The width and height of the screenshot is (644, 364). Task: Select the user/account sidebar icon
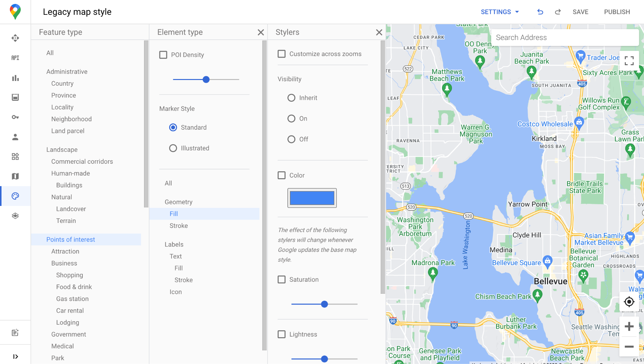point(15,136)
